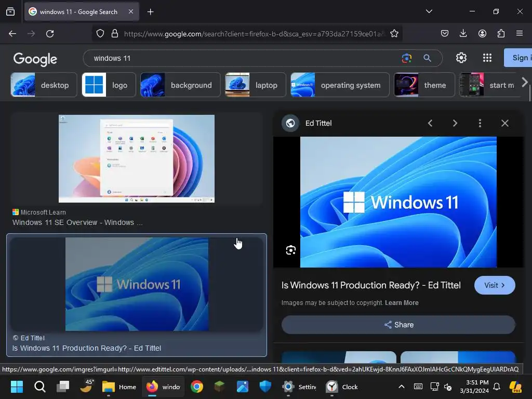Open Google quick settings gear
Screen dimensions: 532x399
461,58
